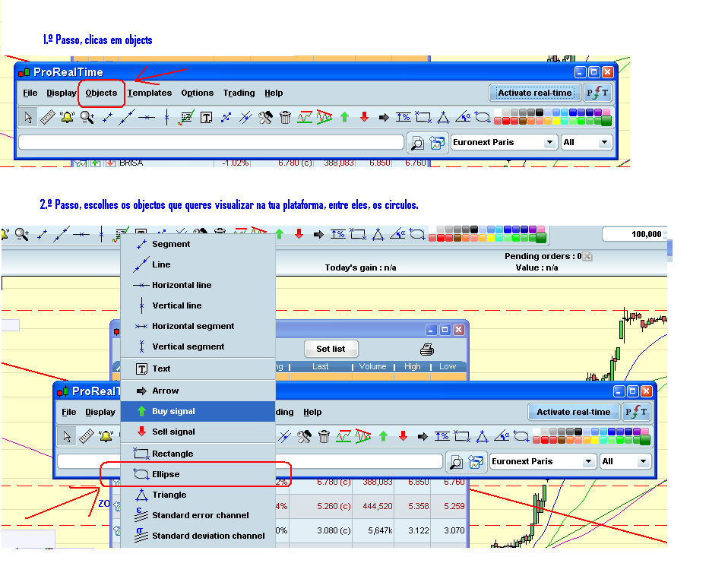Click the PfT button in first-step ProRealTime window
The image size is (728, 579).
tap(597, 93)
